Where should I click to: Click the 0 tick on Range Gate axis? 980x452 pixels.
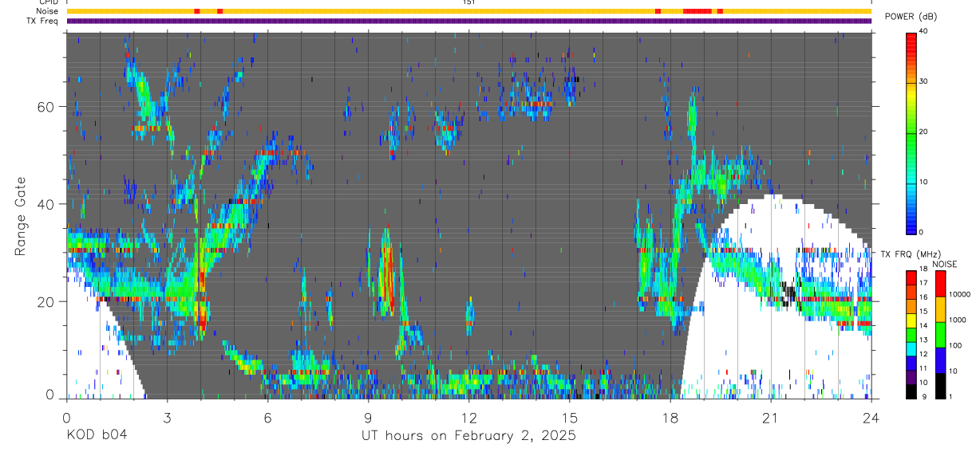[49, 395]
